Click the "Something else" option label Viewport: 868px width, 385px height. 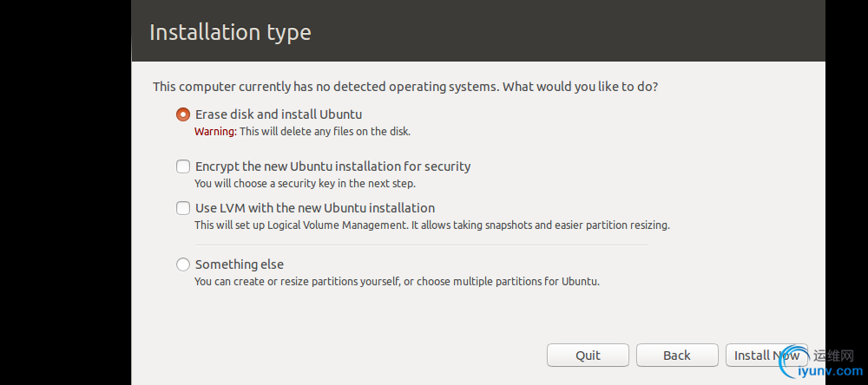[239, 264]
